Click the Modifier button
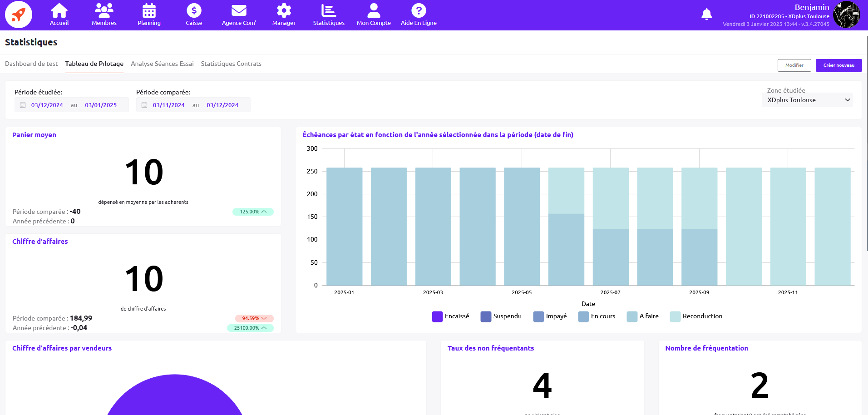The image size is (868, 415). click(x=794, y=65)
